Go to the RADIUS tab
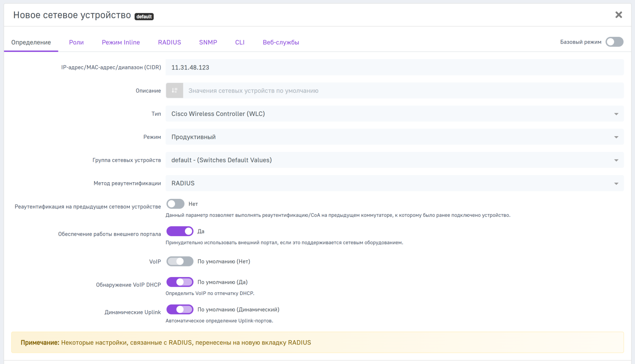This screenshot has width=635, height=364. pos(169,42)
